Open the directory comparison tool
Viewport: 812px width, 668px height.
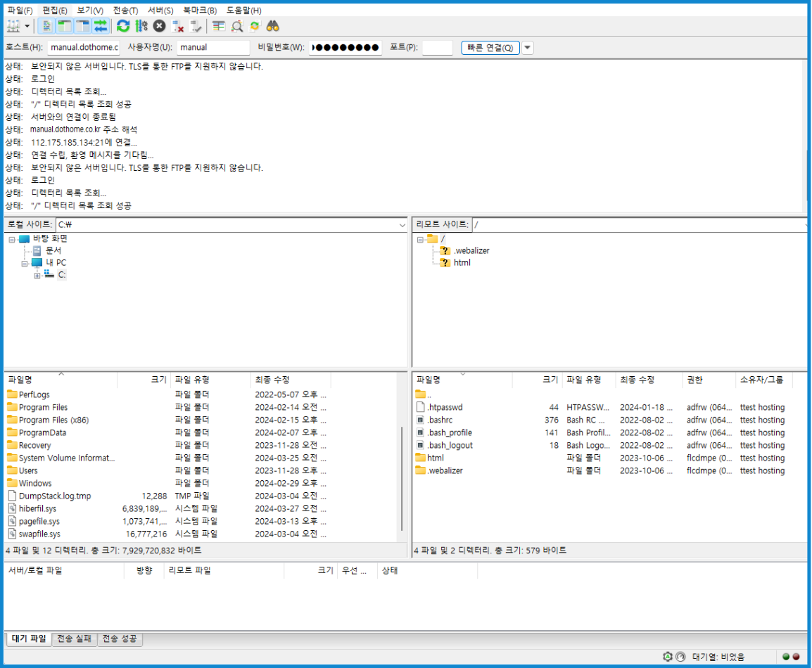click(x=237, y=26)
